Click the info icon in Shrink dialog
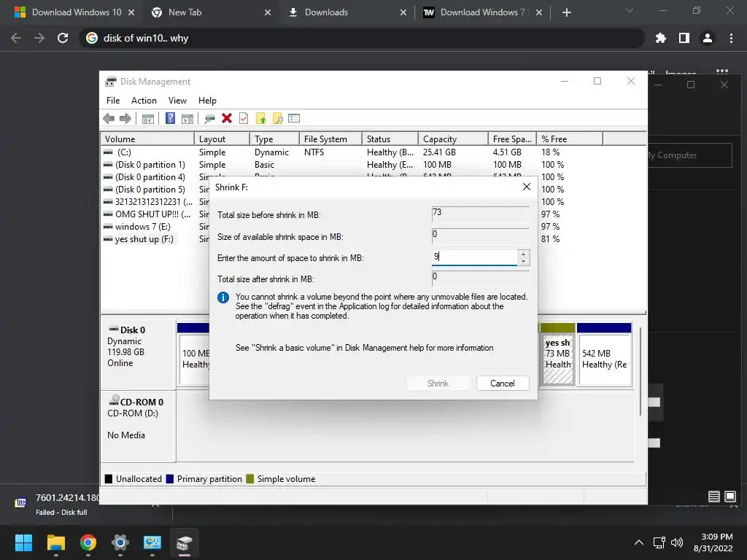Viewport: 747px width, 560px height. pyautogui.click(x=223, y=297)
